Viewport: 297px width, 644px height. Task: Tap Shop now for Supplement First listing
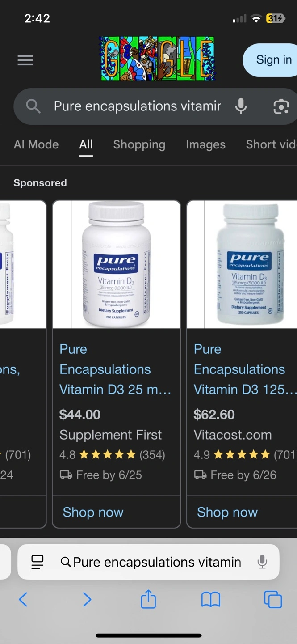coord(93,512)
